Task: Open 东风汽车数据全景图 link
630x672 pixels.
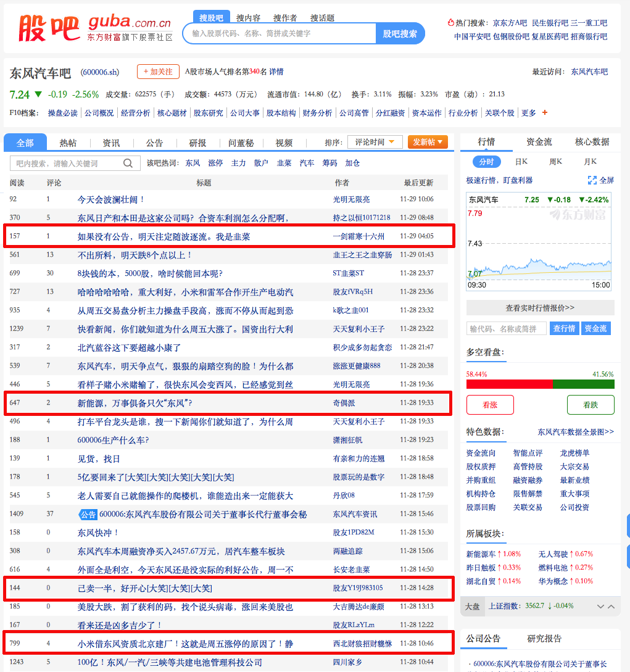Action: coord(576,431)
